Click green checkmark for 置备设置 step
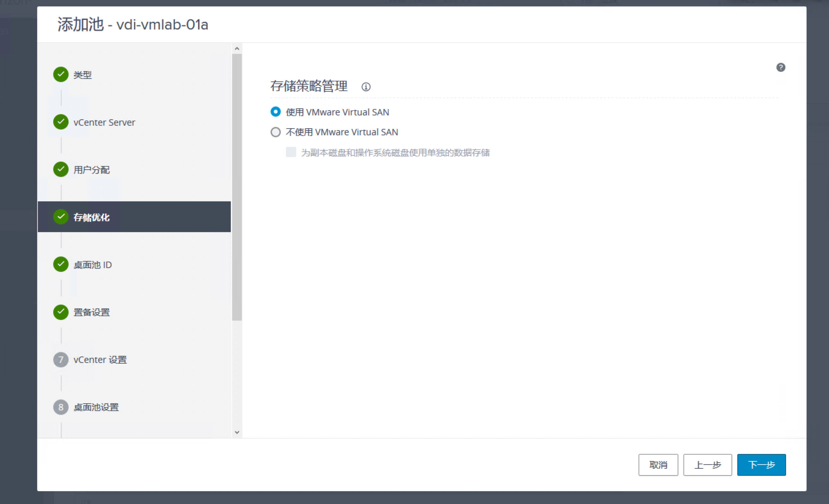The width and height of the screenshot is (829, 504). click(x=61, y=312)
